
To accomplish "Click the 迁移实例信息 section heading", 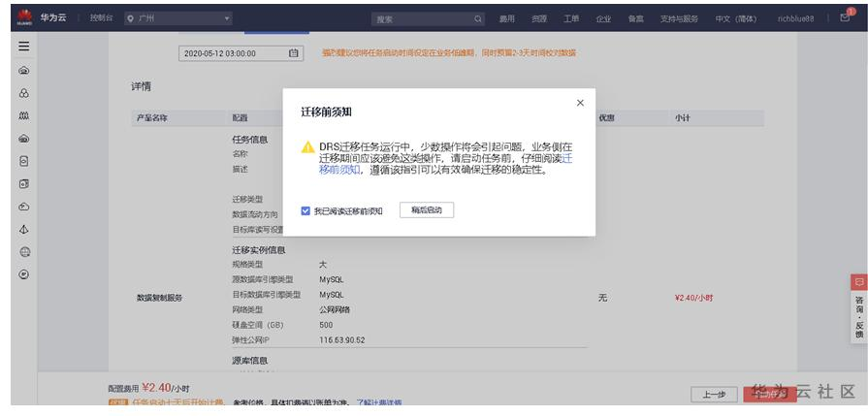I will click(x=259, y=250).
